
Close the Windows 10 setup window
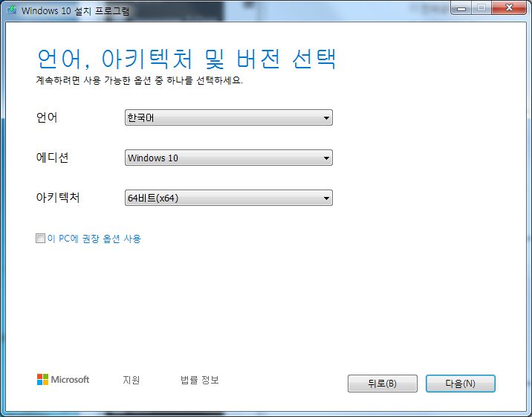click(x=509, y=8)
